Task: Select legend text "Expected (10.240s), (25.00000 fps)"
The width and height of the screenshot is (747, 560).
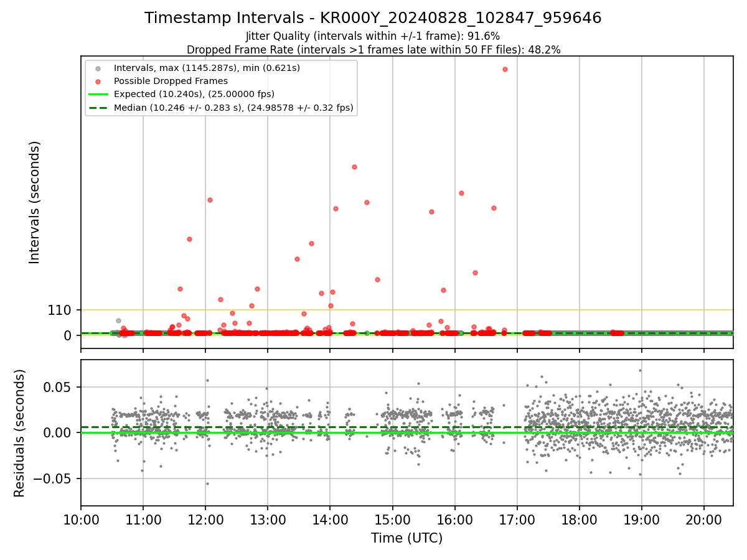Action: [x=194, y=95]
